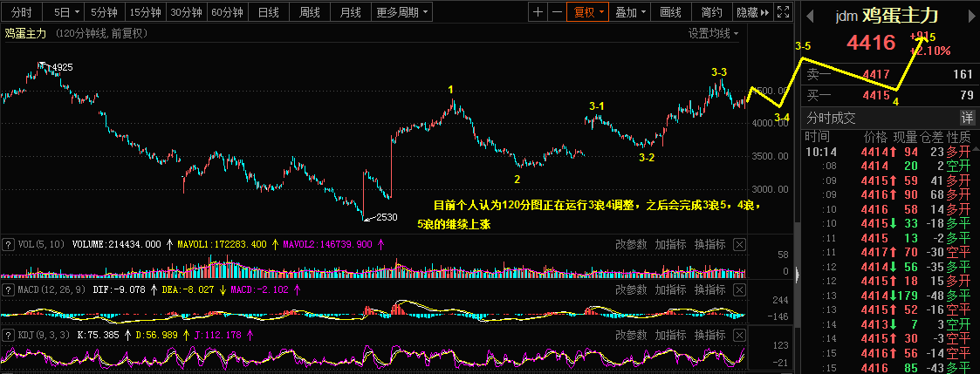This screenshot has height=374, width=980.
Task: Open help for the KDJ indicator
Action: [9, 335]
